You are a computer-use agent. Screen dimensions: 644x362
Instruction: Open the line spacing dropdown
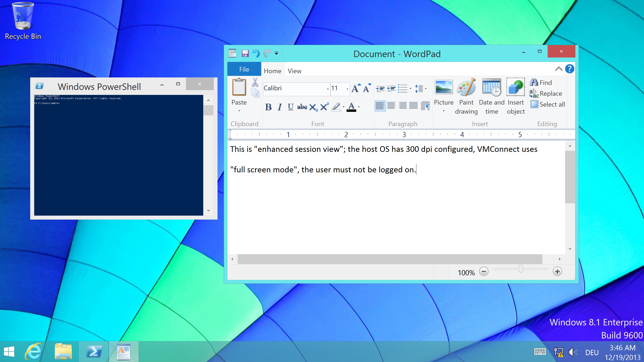click(x=421, y=88)
